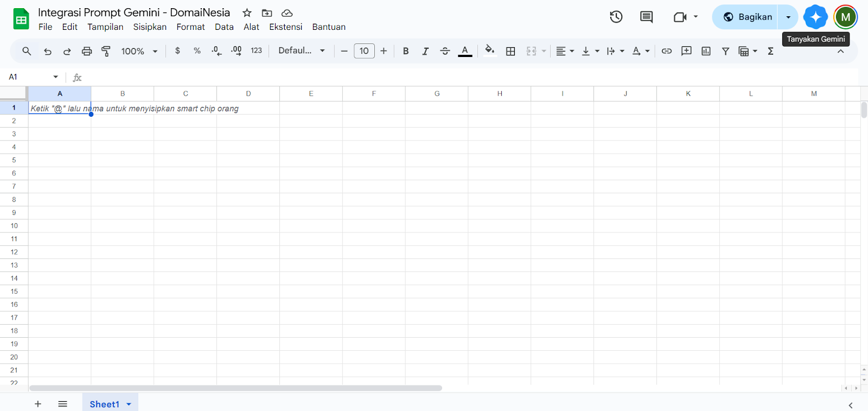Open the Sisipkan menu
The height and width of the screenshot is (411, 868).
[x=150, y=27]
